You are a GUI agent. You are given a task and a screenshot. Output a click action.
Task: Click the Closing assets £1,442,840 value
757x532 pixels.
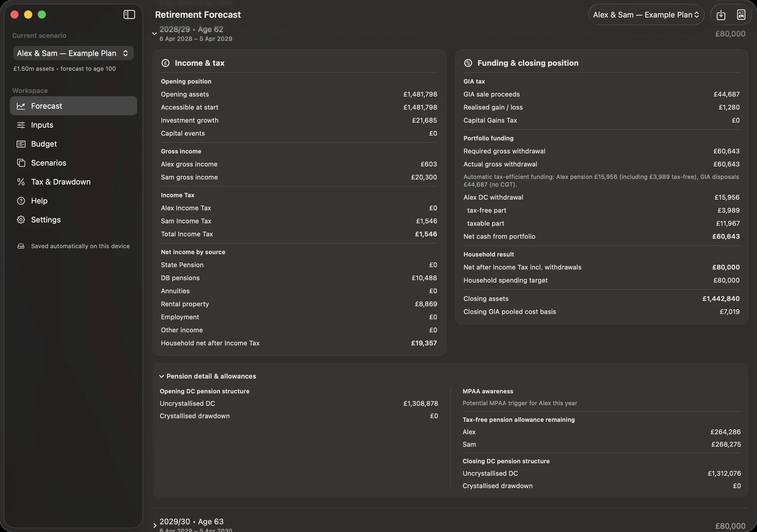(x=721, y=299)
